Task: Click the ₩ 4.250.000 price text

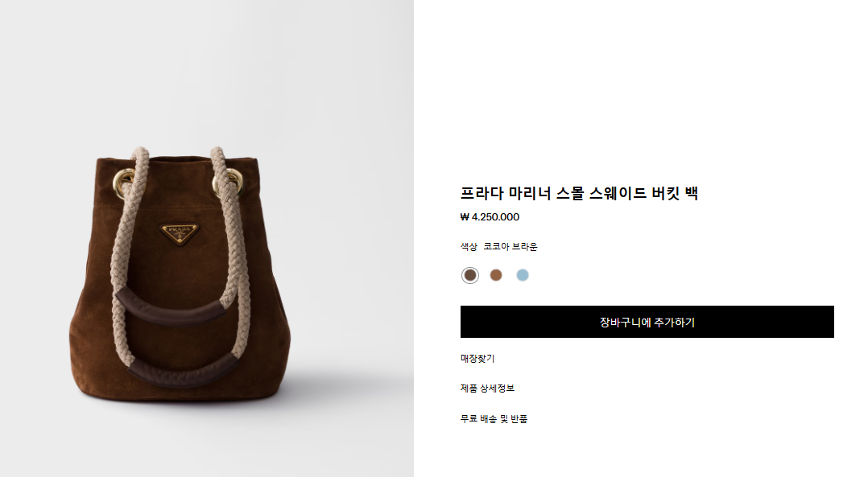Action: click(x=490, y=217)
